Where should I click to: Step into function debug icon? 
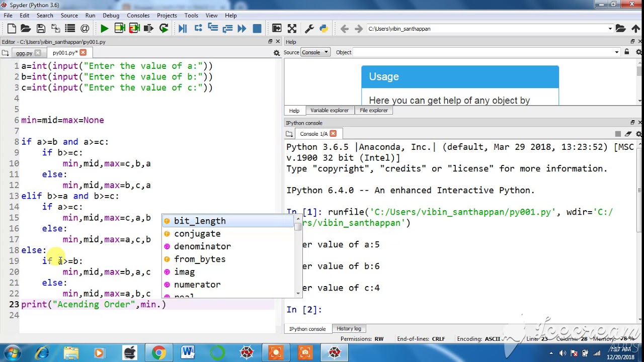point(212,29)
